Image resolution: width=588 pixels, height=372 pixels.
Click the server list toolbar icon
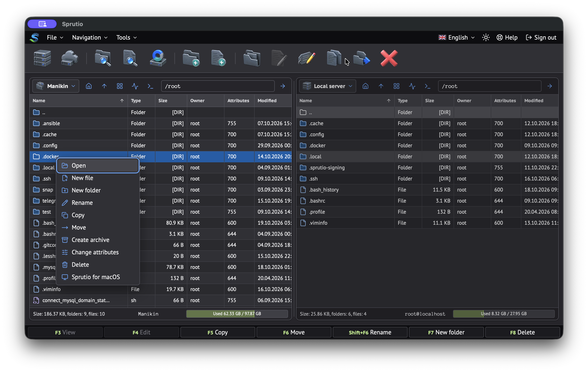click(43, 58)
